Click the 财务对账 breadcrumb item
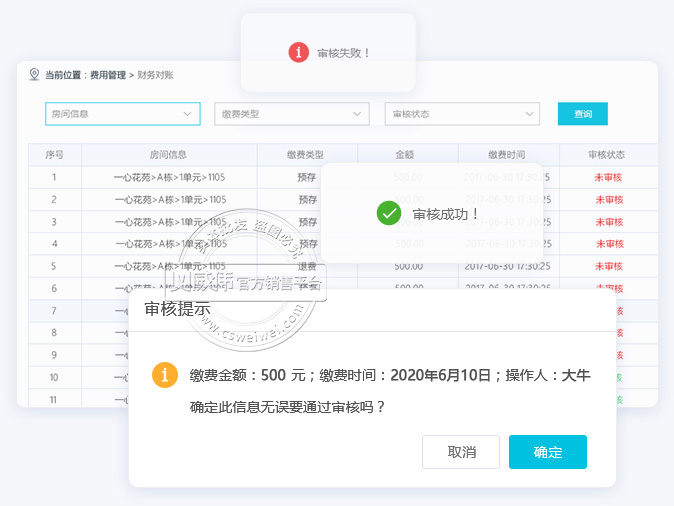This screenshot has width=674, height=506. pyautogui.click(x=155, y=75)
